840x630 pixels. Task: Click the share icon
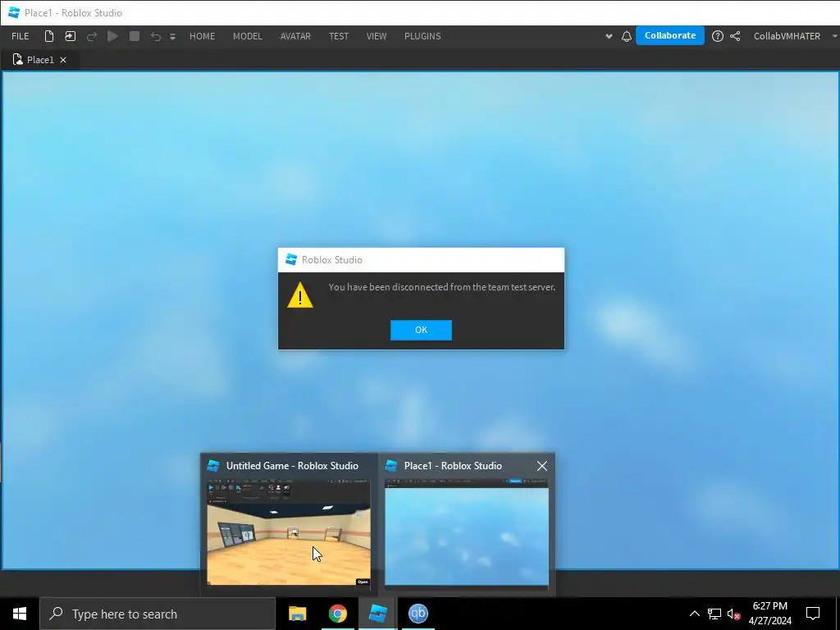[x=735, y=36]
